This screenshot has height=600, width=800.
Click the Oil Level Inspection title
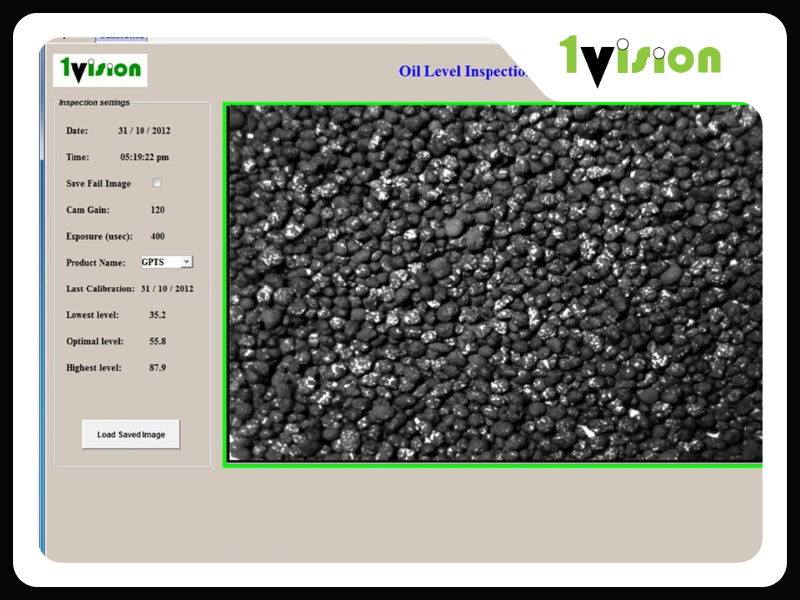point(462,72)
